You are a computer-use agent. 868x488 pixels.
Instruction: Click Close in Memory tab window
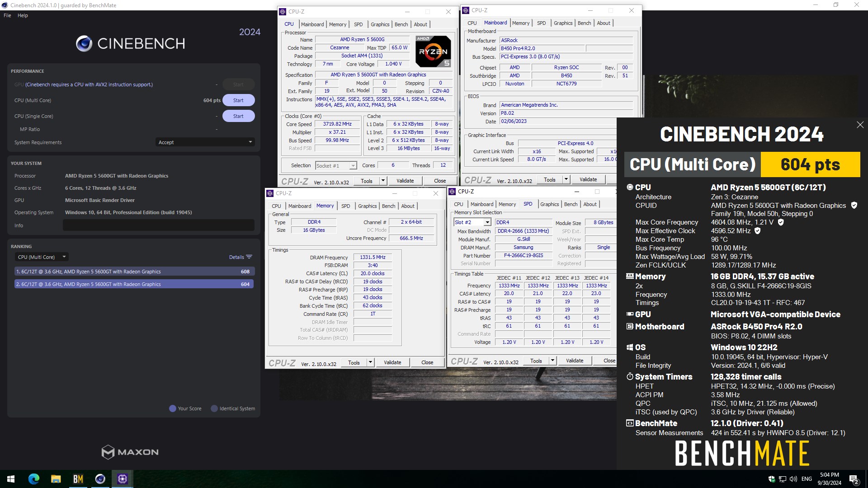[x=427, y=362]
